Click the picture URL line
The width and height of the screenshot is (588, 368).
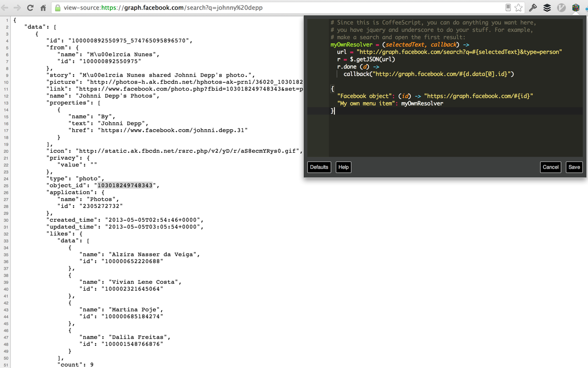(x=174, y=82)
